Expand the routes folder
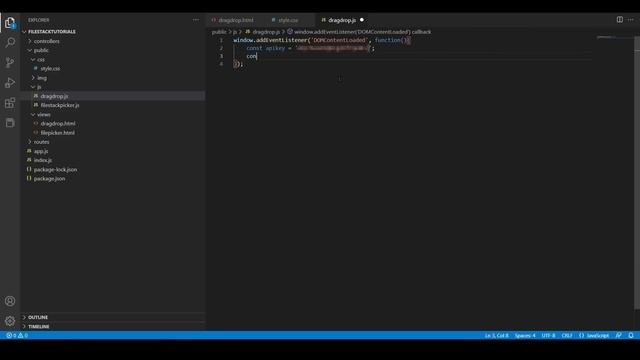 click(41, 142)
